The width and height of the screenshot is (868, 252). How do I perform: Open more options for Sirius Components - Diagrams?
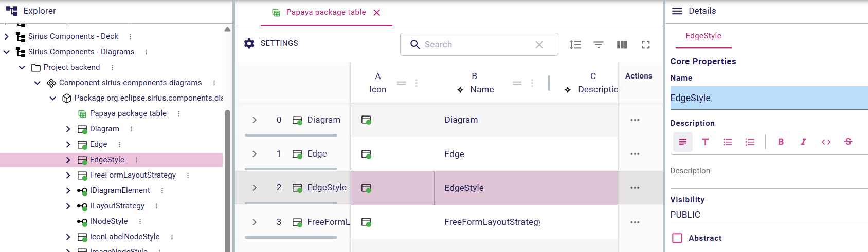146,52
